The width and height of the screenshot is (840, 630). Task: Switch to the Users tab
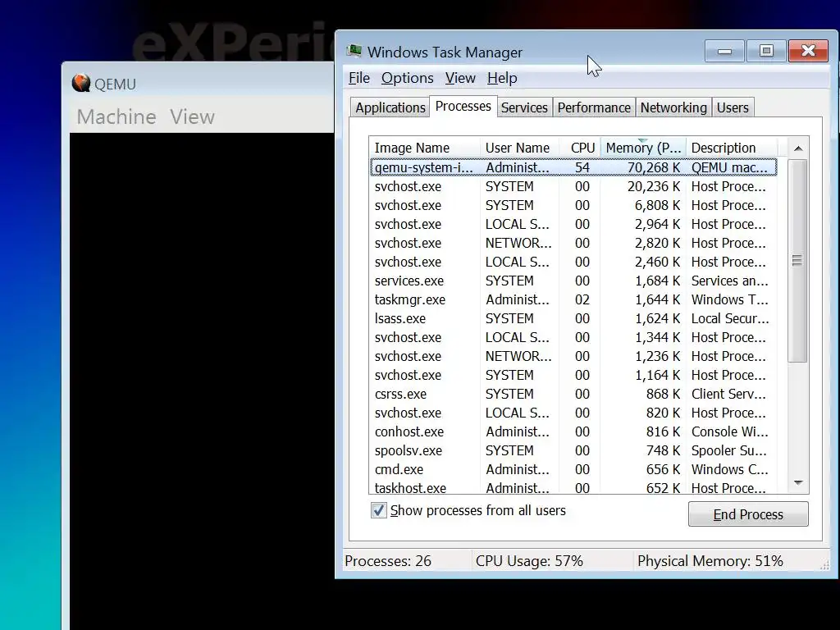pyautogui.click(x=733, y=107)
